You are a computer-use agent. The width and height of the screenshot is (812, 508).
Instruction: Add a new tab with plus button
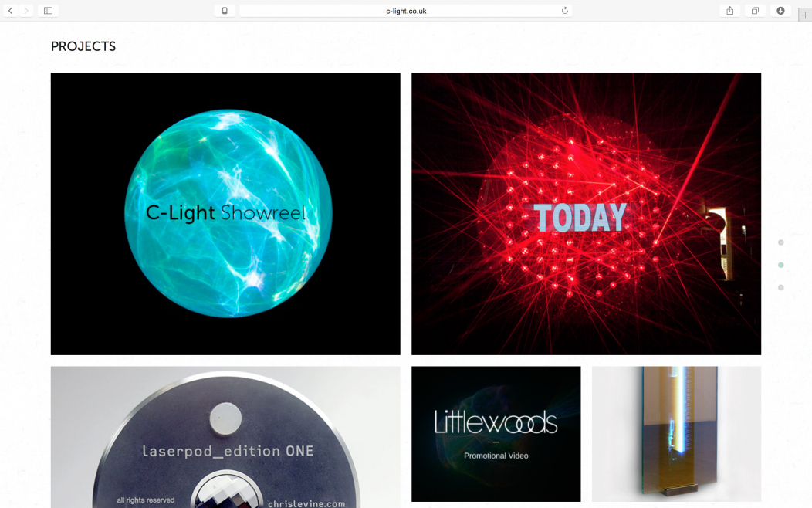[805, 15]
